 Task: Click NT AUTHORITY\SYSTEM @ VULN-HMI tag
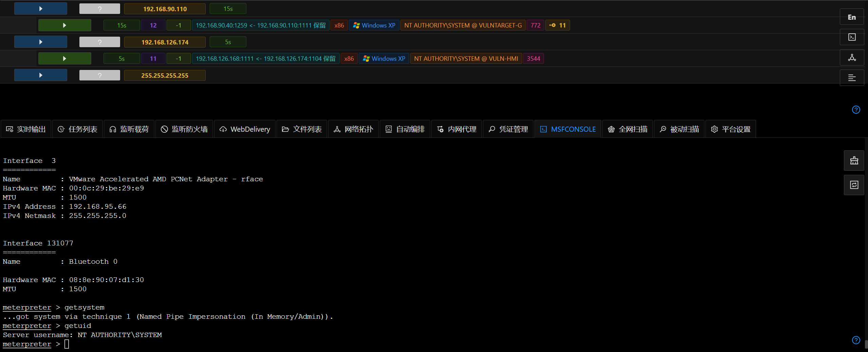[x=466, y=58]
